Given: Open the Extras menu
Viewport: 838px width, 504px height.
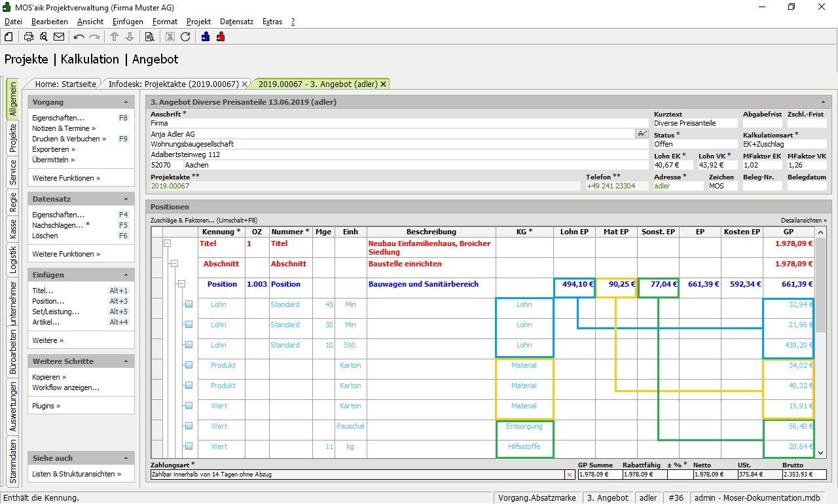Looking at the screenshot, I should click(x=272, y=22).
